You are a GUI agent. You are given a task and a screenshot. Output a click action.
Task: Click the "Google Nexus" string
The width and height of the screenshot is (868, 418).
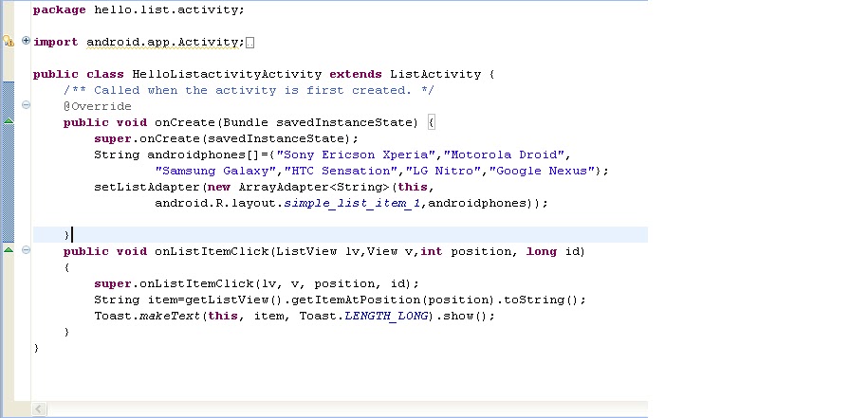[x=542, y=171]
